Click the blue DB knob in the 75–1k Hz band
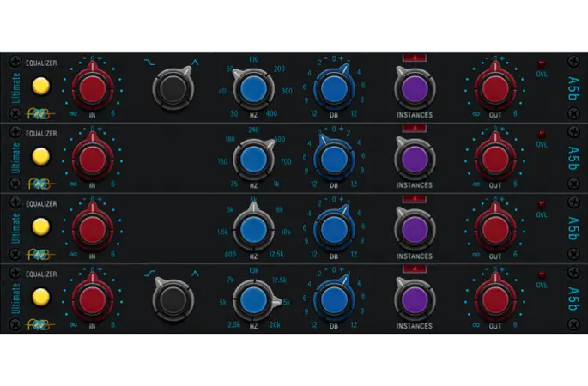Image resolution: width=588 pixels, height=386 pixels. (332, 159)
